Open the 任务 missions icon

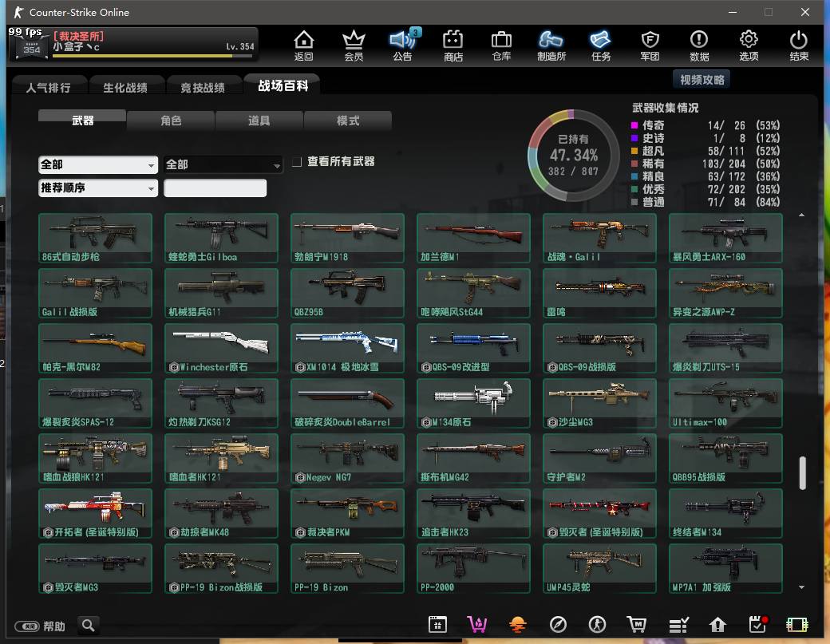pyautogui.click(x=601, y=45)
